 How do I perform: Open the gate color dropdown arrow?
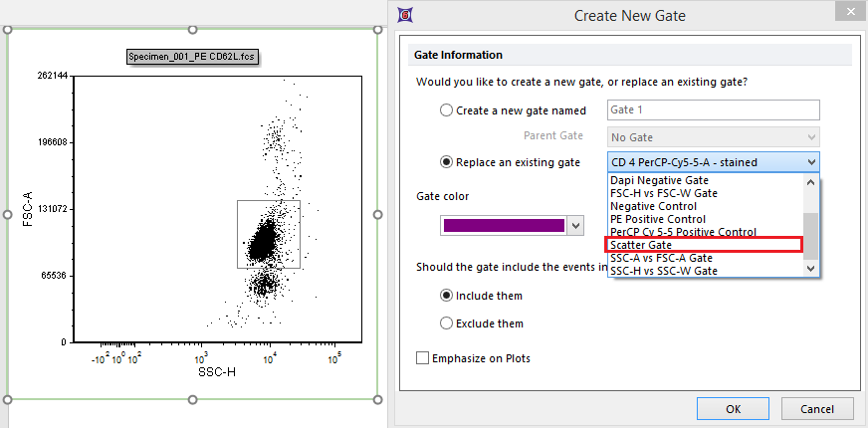click(575, 226)
